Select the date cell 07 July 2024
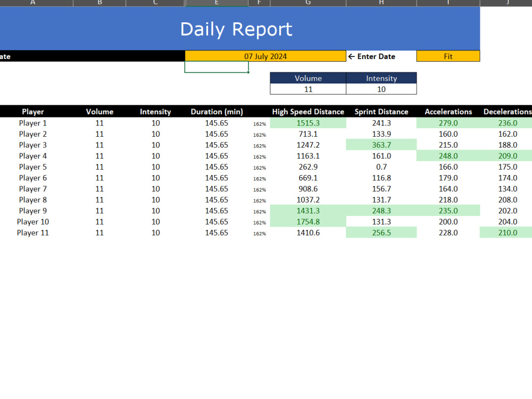Screen dimensions: 532x399 click(x=265, y=56)
